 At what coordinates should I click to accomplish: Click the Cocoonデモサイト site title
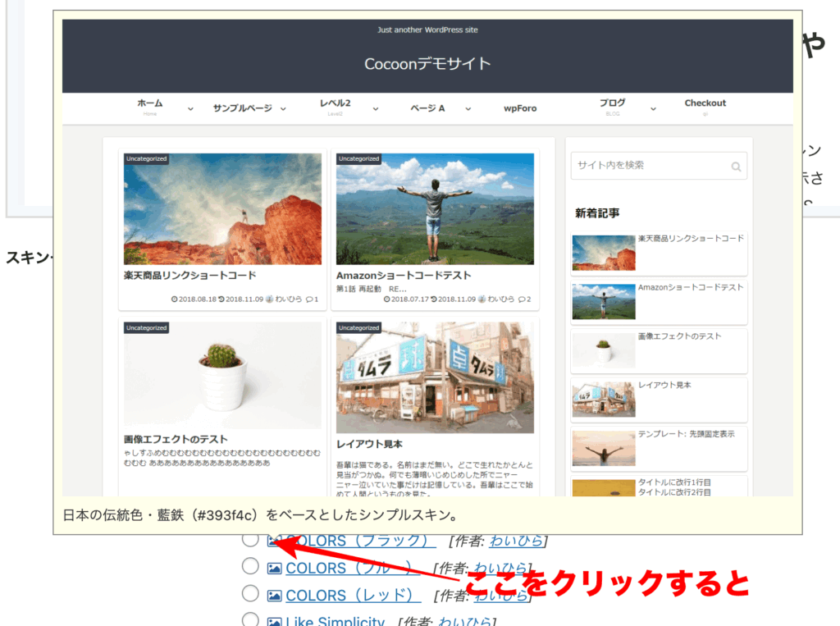coord(427,64)
